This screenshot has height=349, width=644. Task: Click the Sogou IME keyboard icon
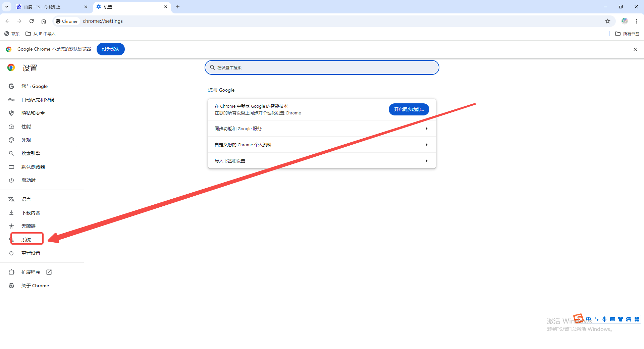coord(612,319)
